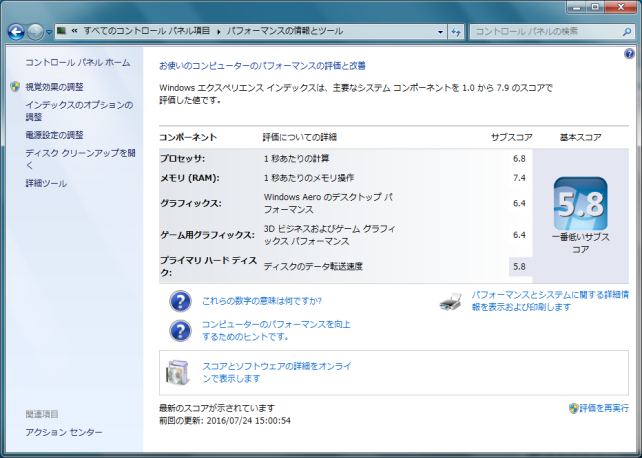Open アクション センター link
Viewport: 642px width, 458px height.
64,432
